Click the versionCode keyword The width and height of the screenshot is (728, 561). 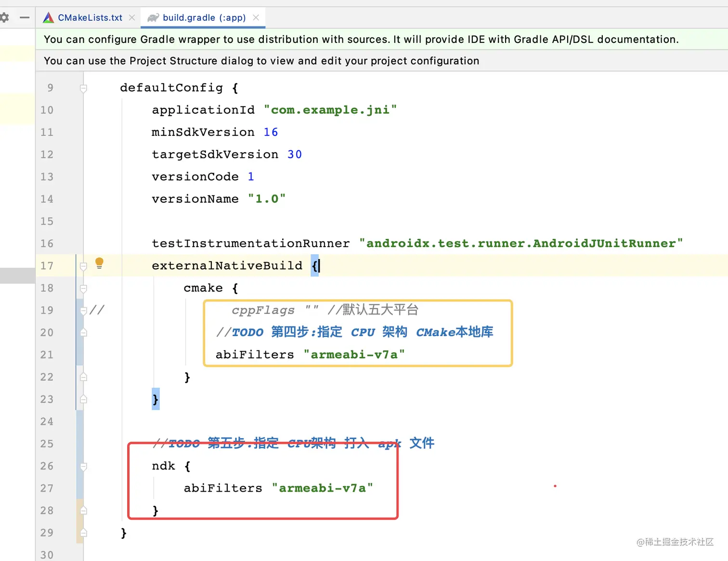pos(195,177)
